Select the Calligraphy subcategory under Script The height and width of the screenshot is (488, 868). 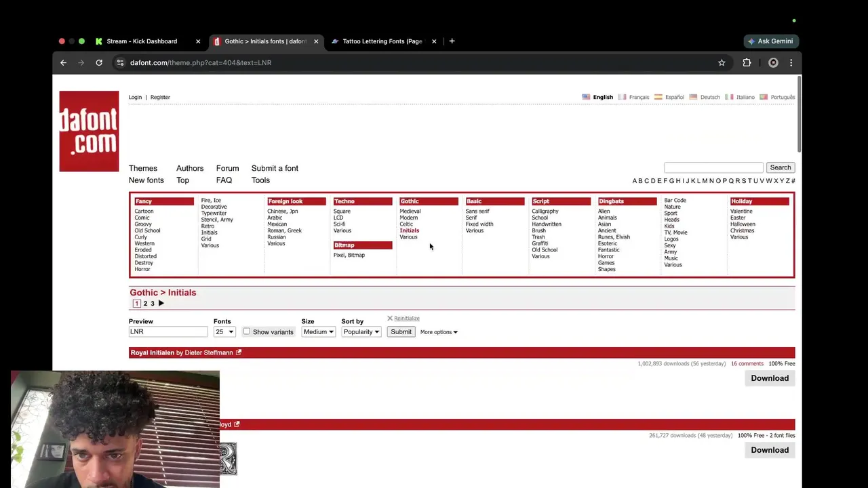(x=545, y=211)
